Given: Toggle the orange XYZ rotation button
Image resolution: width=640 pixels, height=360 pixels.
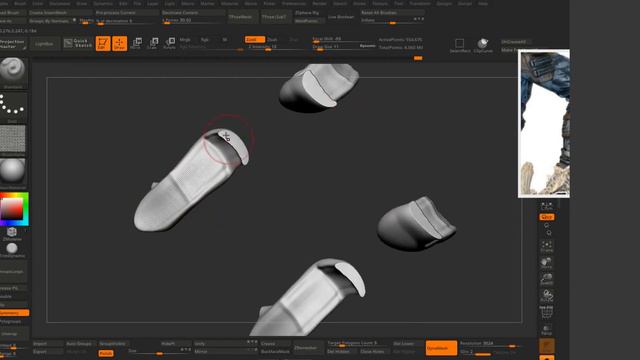Looking at the screenshot, I should click(547, 217).
